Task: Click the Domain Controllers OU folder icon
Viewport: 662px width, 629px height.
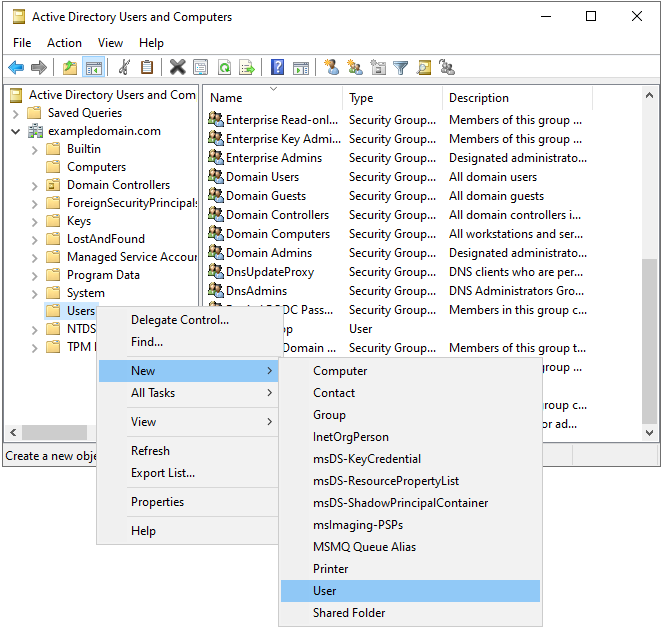Action: [53, 184]
